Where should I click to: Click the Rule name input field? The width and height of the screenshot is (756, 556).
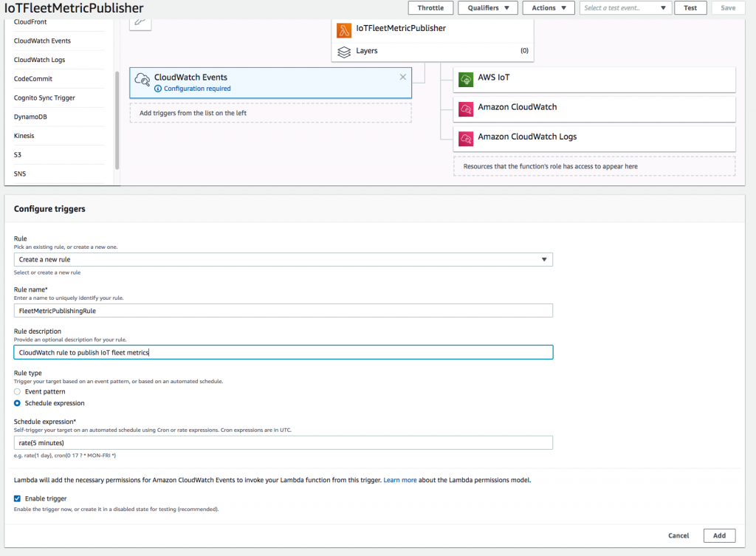pyautogui.click(x=283, y=311)
